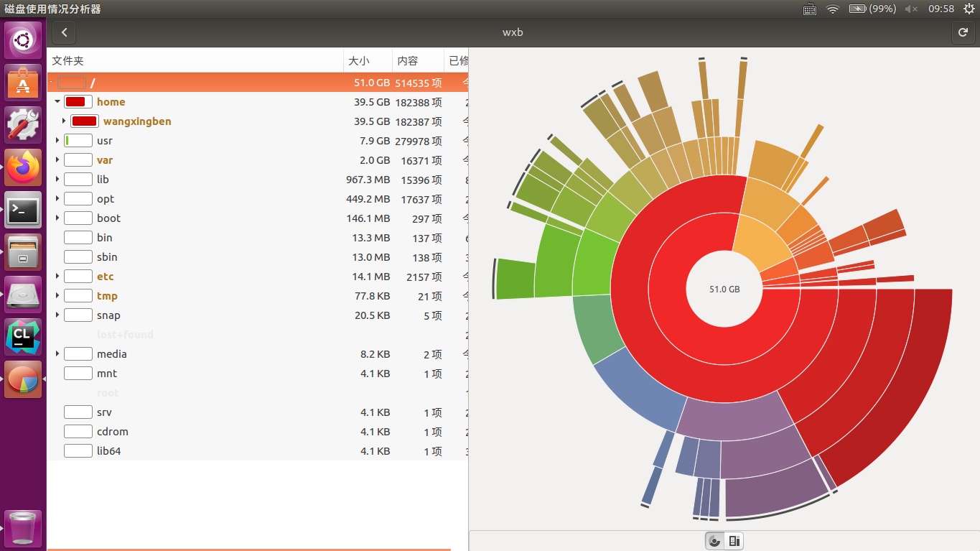Viewport: 980px width, 551px height.
Task: Select the rings chart view
Action: 714,540
